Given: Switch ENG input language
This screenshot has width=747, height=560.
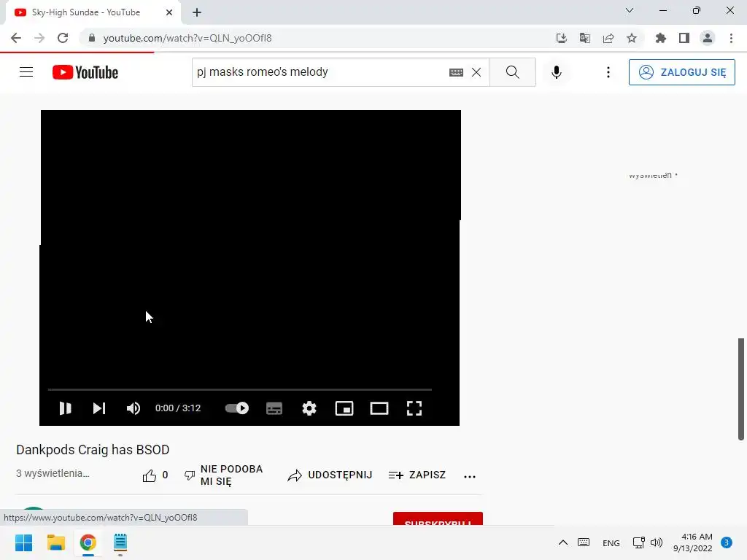Looking at the screenshot, I should point(611,542).
